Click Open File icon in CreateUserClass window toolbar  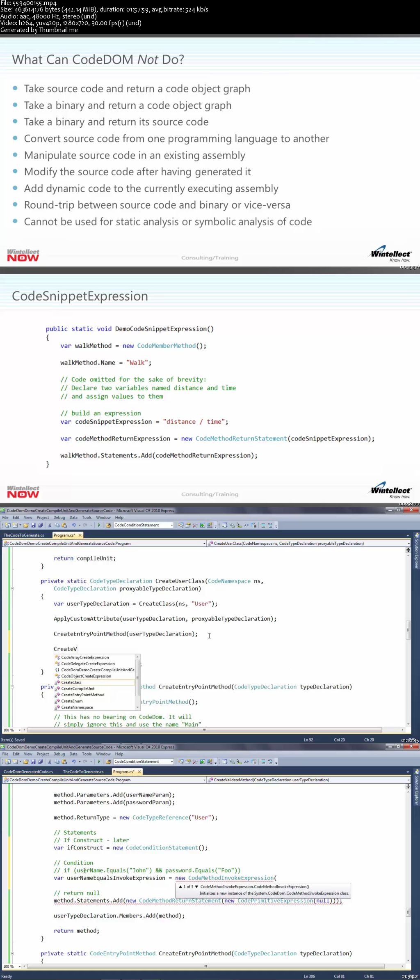(x=26, y=525)
